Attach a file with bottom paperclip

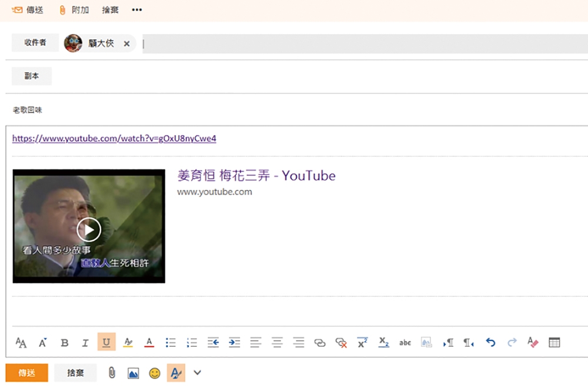112,373
